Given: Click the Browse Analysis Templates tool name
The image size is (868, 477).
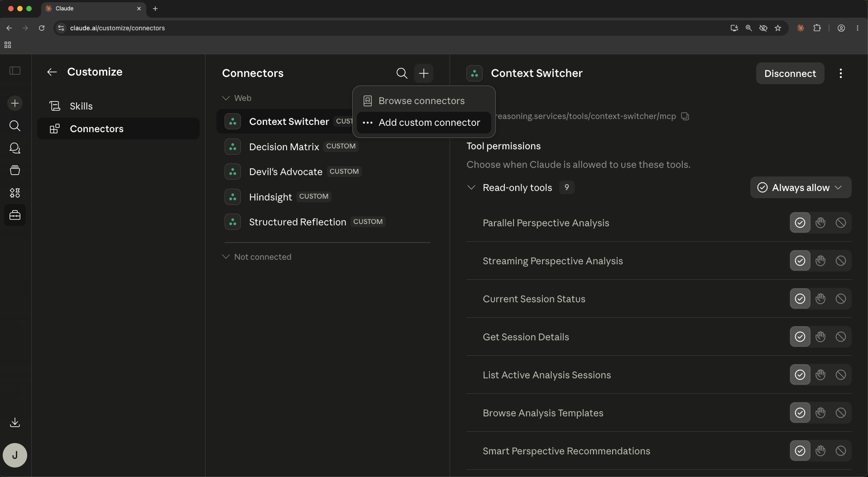Looking at the screenshot, I should 543,413.
